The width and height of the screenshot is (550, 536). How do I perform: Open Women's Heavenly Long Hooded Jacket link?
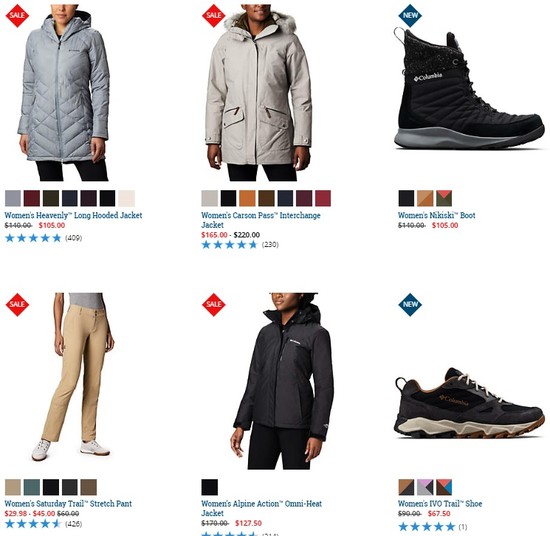(x=73, y=215)
